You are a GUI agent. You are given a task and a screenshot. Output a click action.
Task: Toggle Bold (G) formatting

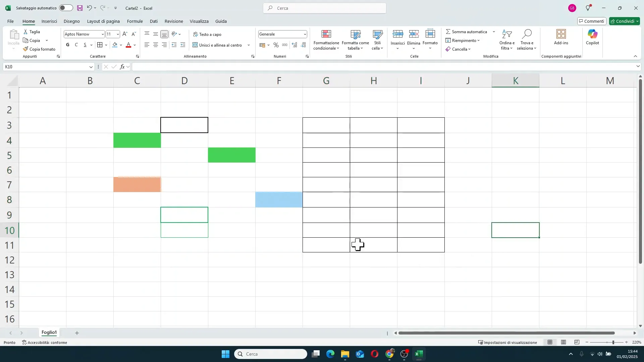[x=68, y=45]
